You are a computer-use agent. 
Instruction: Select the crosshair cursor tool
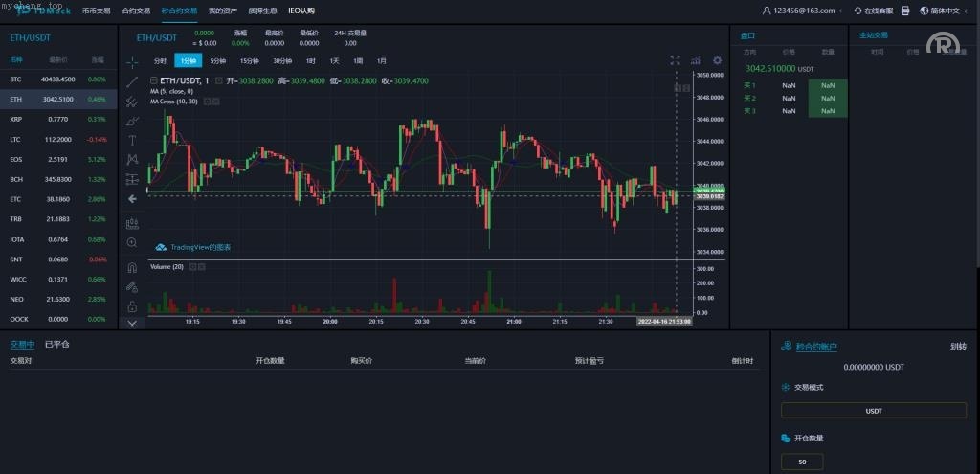[132, 61]
